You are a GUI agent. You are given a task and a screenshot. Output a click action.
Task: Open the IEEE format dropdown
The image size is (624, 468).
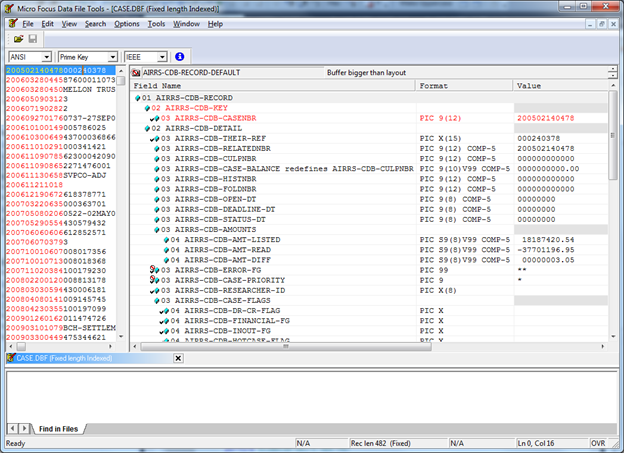click(x=162, y=56)
